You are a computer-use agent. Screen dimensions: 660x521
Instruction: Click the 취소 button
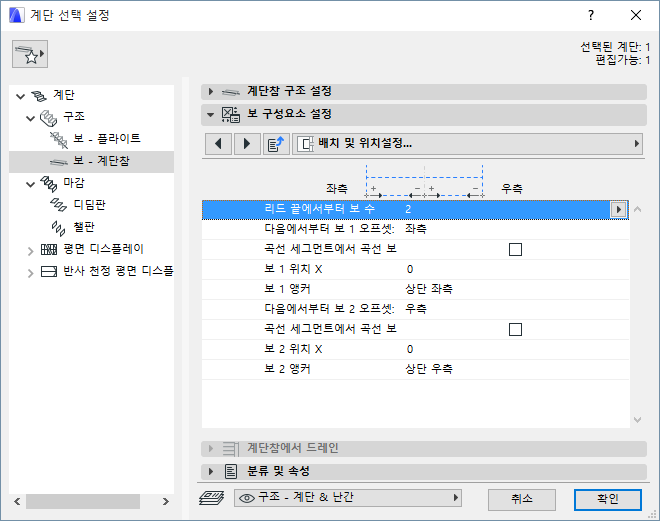[x=522, y=500]
